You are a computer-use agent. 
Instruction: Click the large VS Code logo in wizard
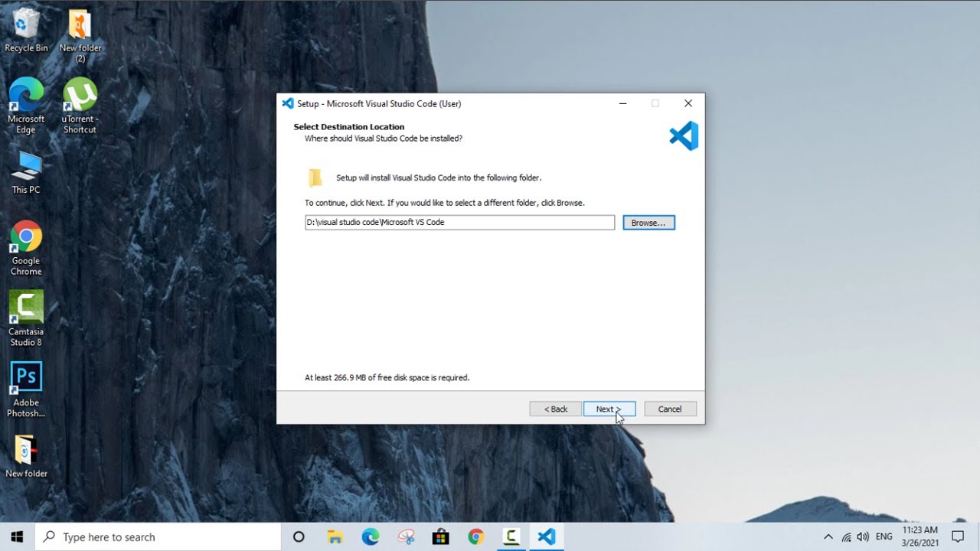[x=684, y=135]
